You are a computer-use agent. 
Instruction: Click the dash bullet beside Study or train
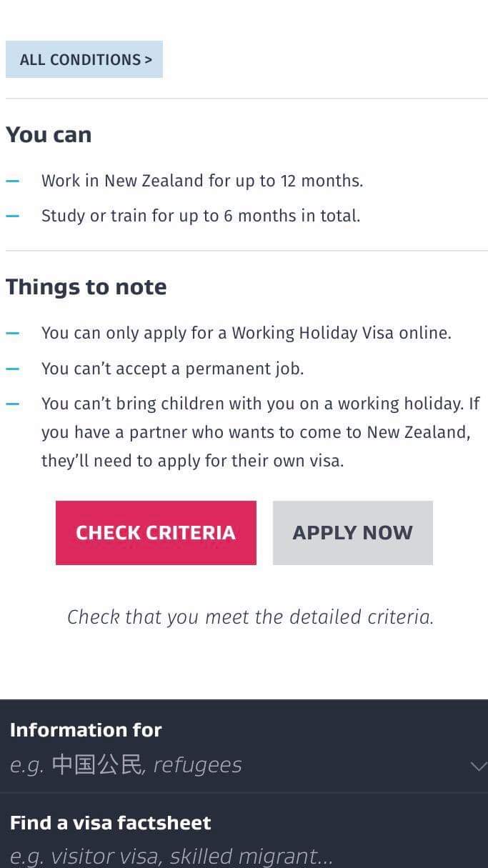pyautogui.click(x=13, y=216)
